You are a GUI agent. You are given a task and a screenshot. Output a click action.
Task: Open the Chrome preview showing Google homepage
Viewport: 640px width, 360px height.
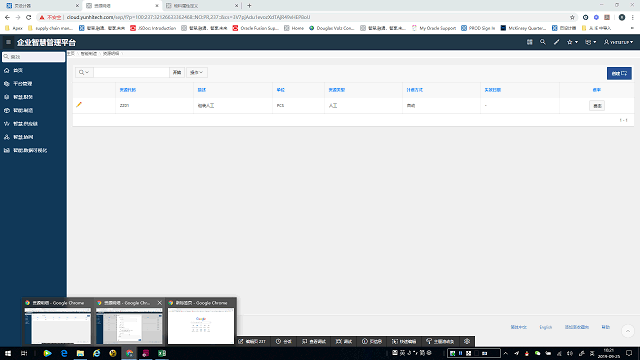pos(201,326)
